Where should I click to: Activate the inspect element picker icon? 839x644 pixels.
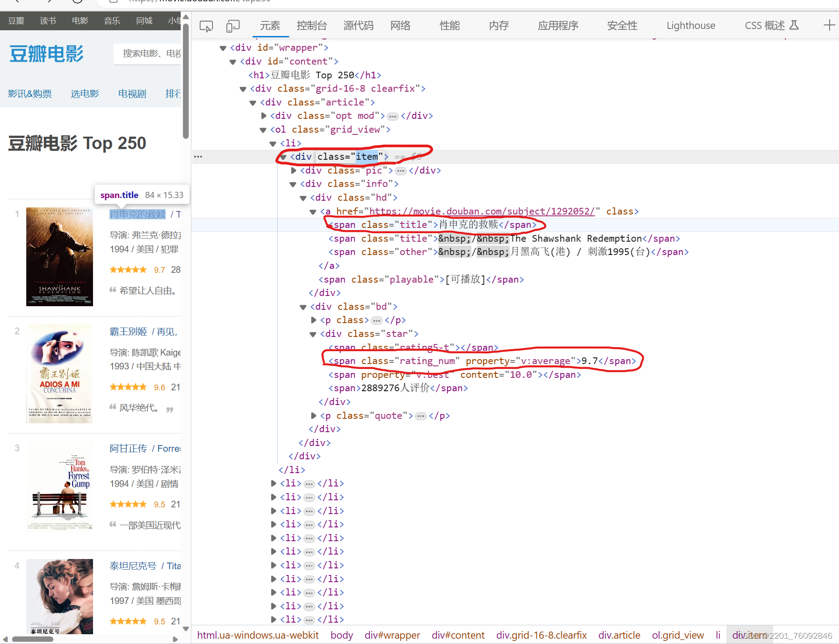206,26
